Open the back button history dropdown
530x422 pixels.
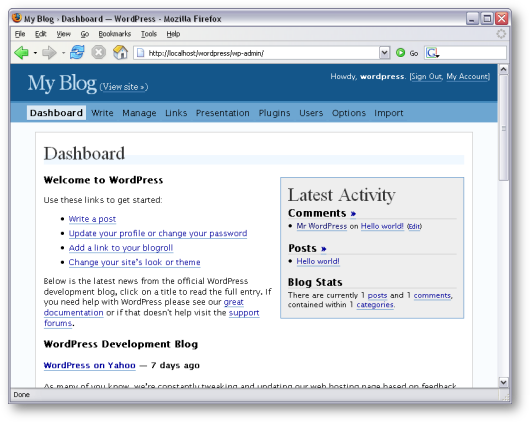coord(35,53)
